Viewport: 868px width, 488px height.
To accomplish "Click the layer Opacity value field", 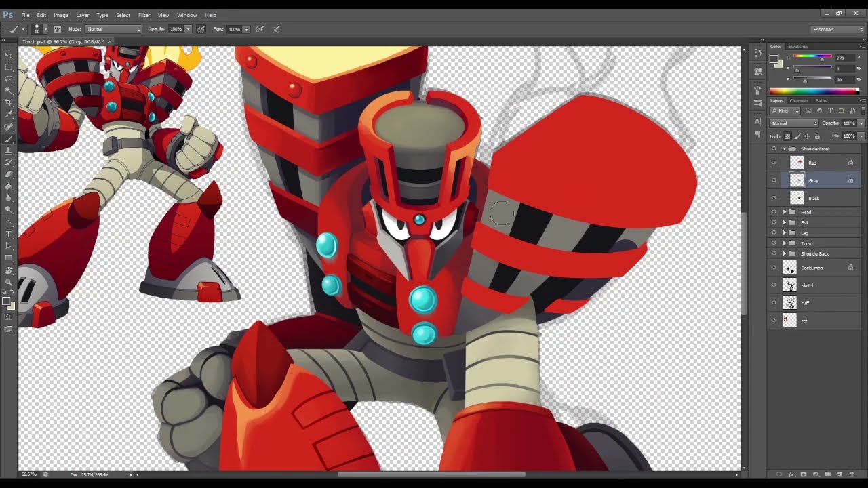I will [x=848, y=123].
